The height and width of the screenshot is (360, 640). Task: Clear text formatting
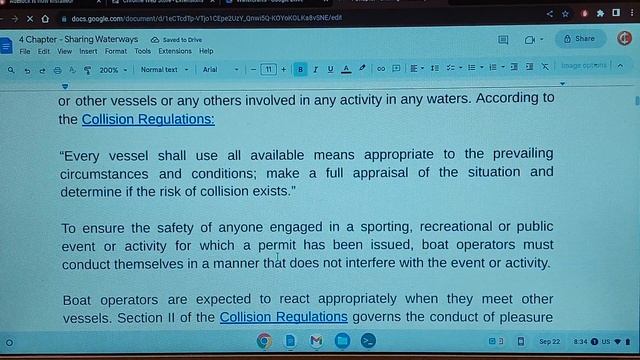point(545,67)
